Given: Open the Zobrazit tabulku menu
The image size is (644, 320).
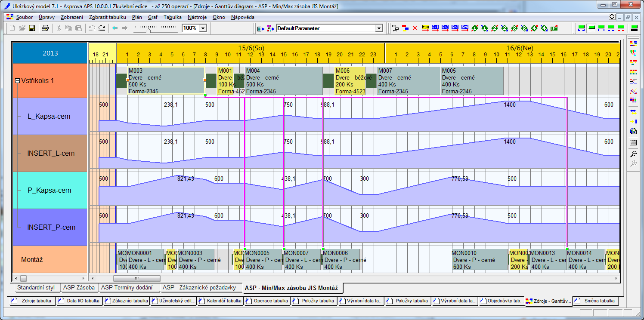Looking at the screenshot, I should point(108,17).
